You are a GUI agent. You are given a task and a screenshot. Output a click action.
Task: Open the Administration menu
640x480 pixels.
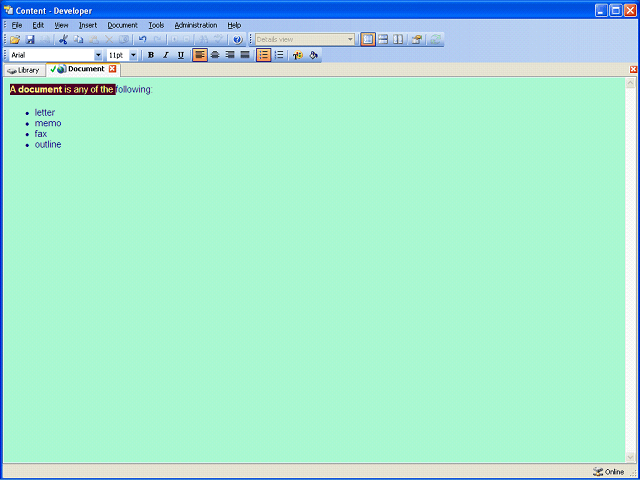click(x=196, y=25)
